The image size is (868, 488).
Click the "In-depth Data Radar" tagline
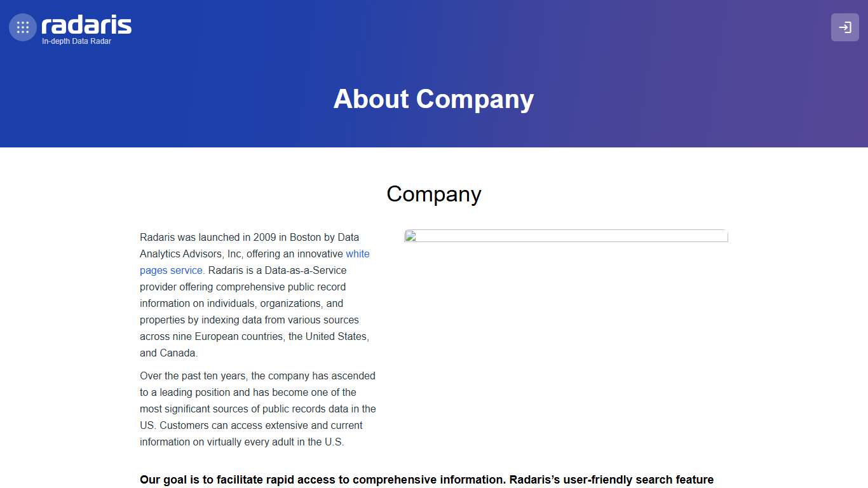pyautogui.click(x=76, y=41)
